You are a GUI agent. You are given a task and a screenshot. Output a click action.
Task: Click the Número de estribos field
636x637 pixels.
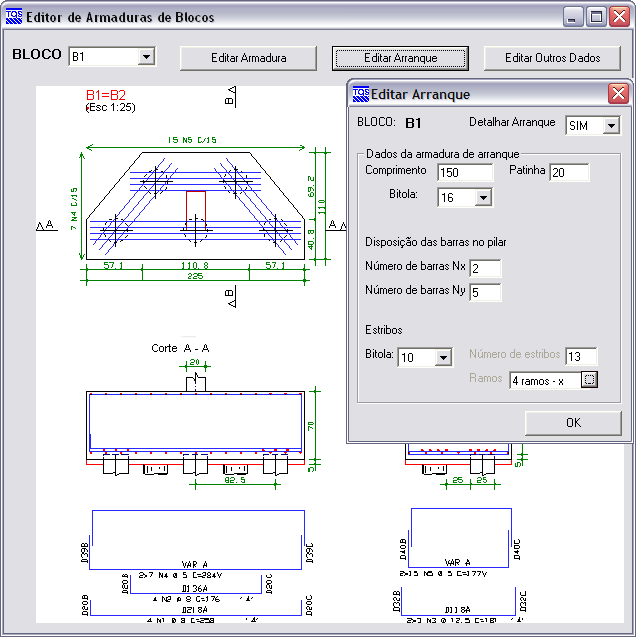[x=580, y=357]
